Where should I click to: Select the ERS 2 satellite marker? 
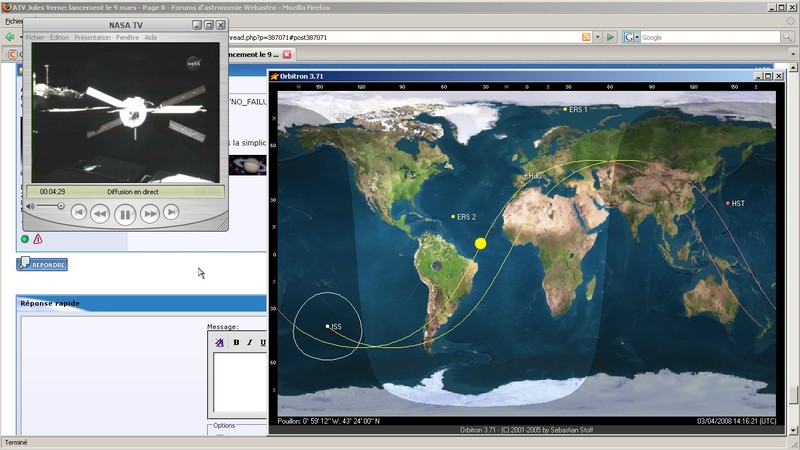453,217
